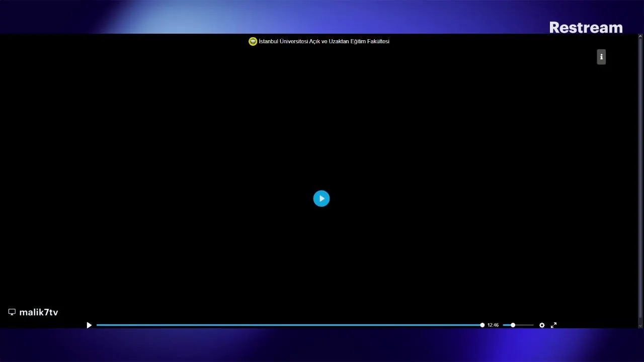Image resolution: width=644 pixels, height=362 pixels.
Task: Click the progress bar end handle
Action: [x=482, y=325]
